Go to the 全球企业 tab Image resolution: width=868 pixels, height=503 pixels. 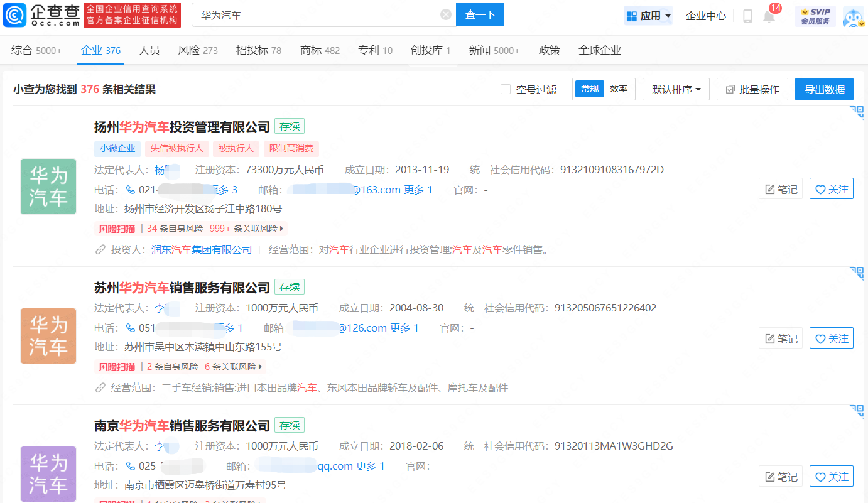(x=600, y=50)
